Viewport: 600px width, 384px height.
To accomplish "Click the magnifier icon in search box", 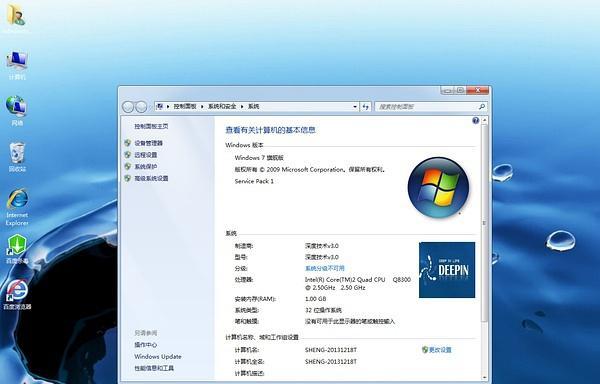I will [x=482, y=107].
